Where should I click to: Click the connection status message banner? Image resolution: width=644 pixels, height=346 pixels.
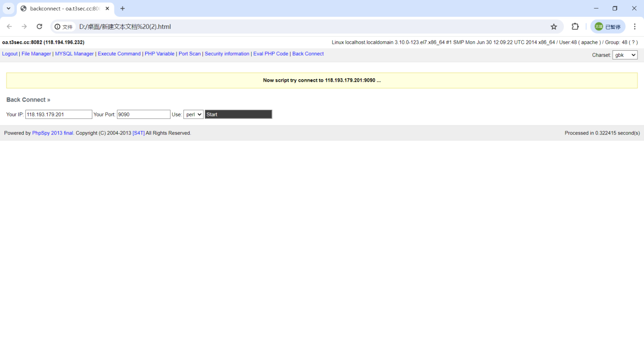tap(322, 80)
